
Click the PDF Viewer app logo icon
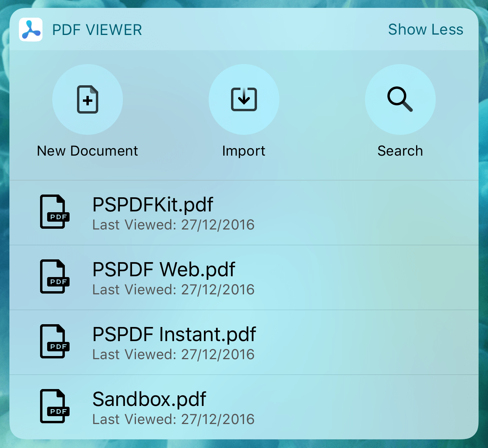pyautogui.click(x=31, y=30)
